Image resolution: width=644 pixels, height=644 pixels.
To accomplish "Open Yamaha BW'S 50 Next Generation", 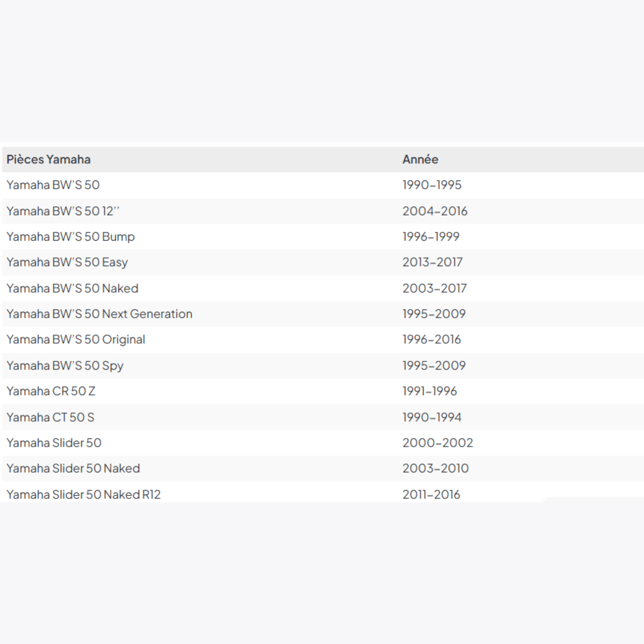I will pyautogui.click(x=99, y=314).
